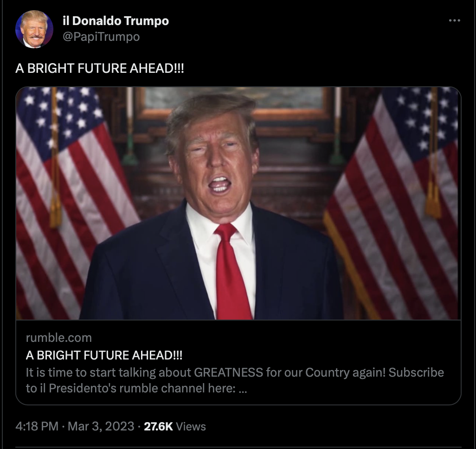Click the il Donaldo Trumpo profile avatar
The image size is (476, 449).
pos(34,29)
